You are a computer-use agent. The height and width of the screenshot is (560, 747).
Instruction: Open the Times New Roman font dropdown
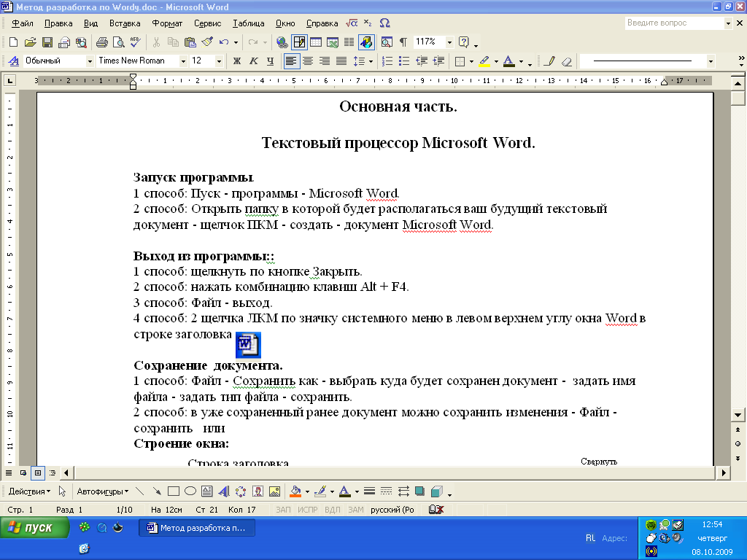tap(183, 61)
